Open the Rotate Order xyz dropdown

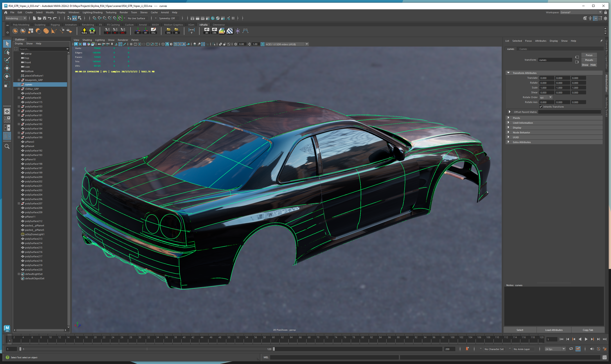546,97
